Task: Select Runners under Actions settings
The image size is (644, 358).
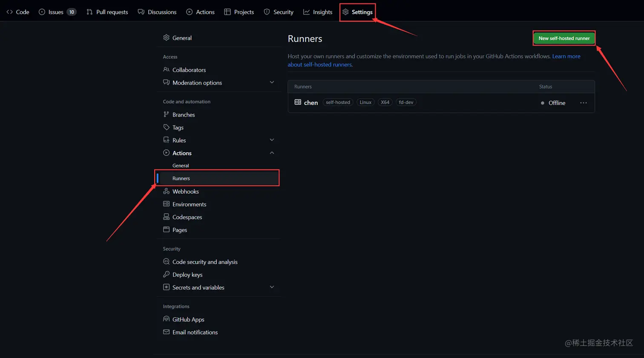Action: pyautogui.click(x=218, y=178)
